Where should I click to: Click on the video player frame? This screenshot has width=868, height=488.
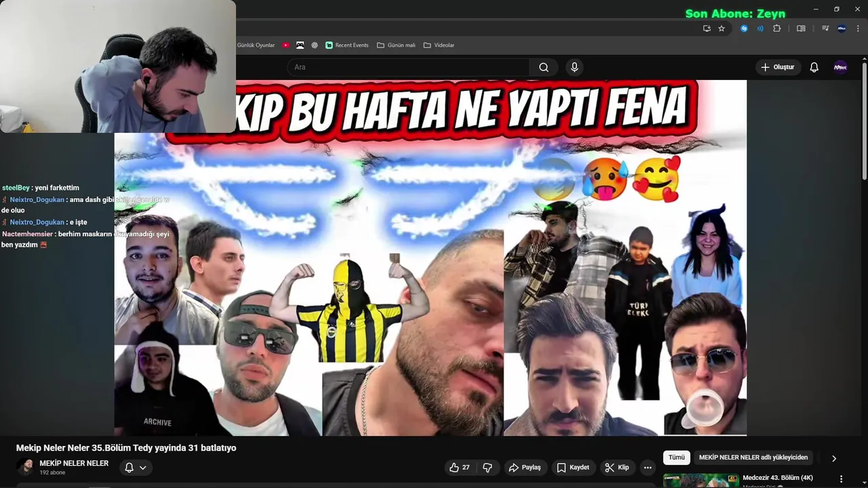[431, 258]
